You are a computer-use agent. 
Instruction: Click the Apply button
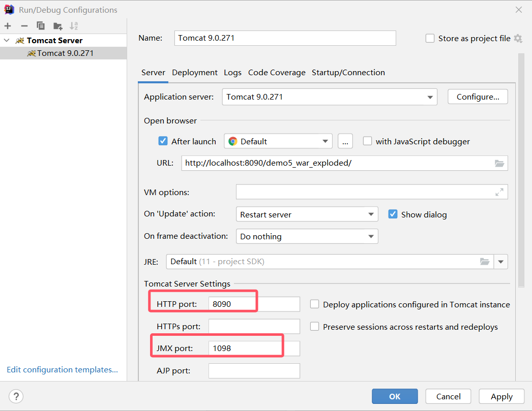501,396
